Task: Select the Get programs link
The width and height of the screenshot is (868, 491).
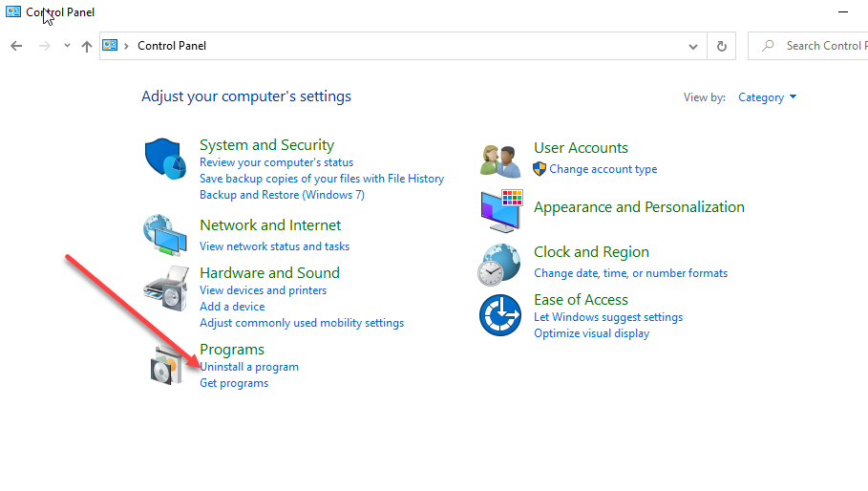Action: click(234, 383)
